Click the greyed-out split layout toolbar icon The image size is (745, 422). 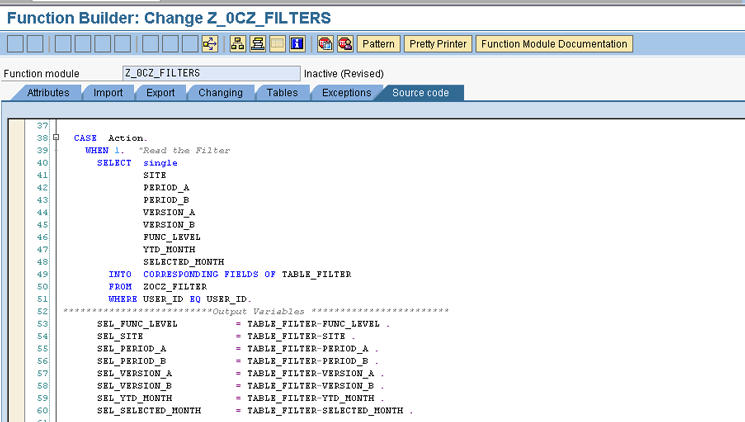[x=277, y=44]
